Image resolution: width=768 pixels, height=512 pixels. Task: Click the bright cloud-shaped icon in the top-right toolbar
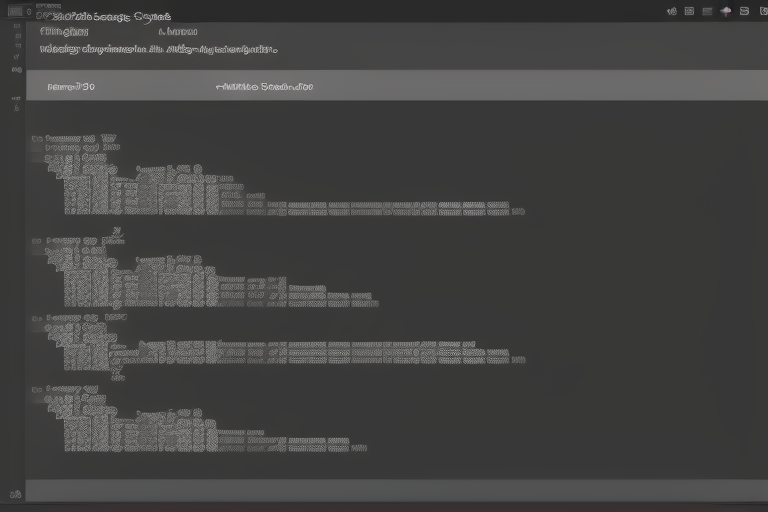click(x=726, y=11)
